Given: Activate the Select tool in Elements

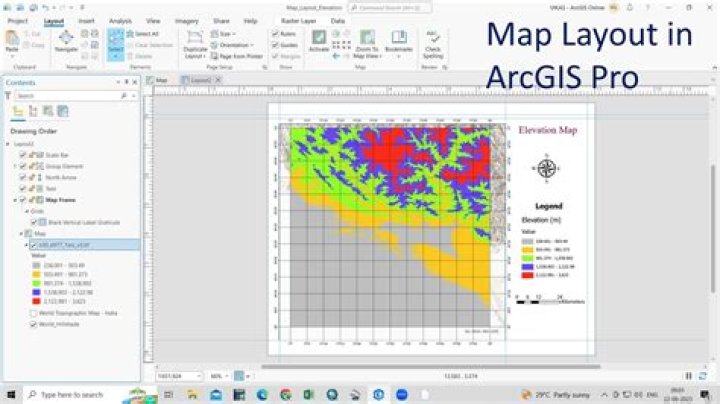Looking at the screenshot, I should (x=116, y=45).
